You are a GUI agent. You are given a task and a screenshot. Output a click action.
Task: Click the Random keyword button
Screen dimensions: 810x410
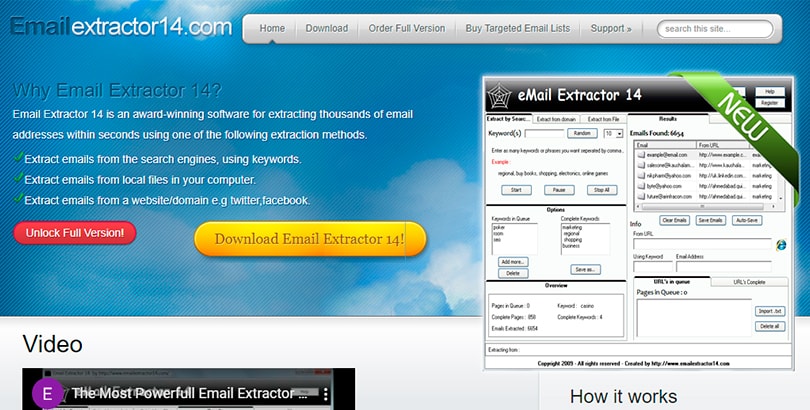[x=582, y=133]
